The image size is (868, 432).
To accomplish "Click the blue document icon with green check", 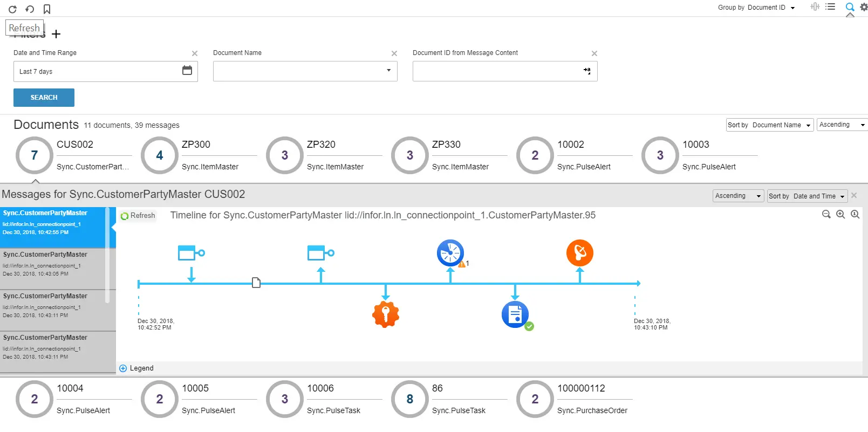I will [515, 314].
